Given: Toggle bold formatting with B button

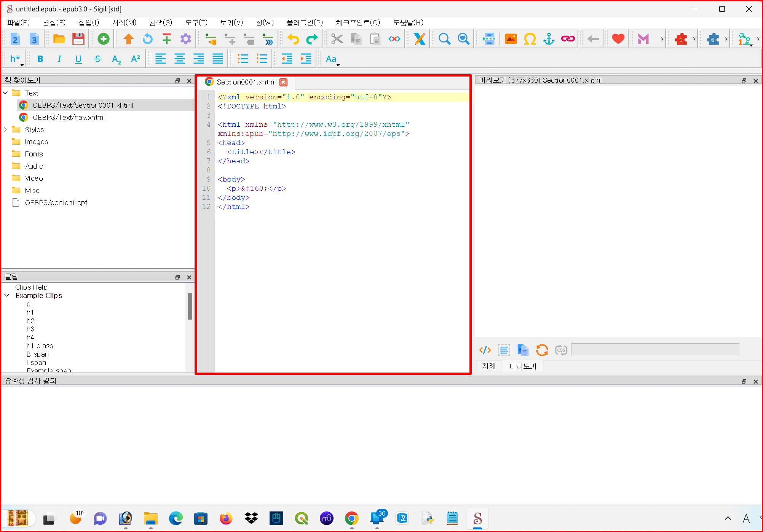Looking at the screenshot, I should pos(40,59).
